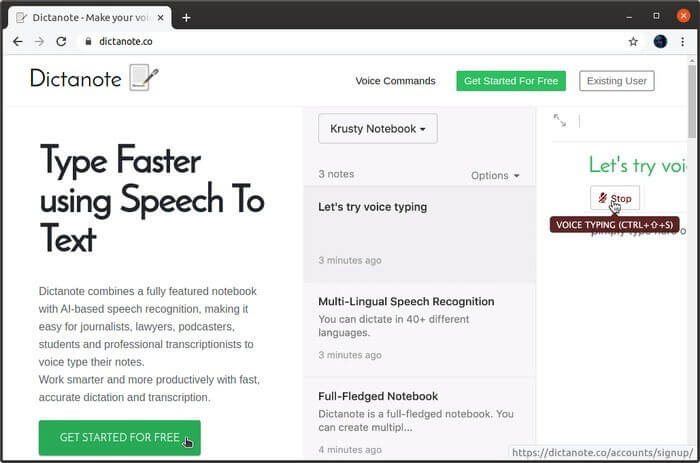This screenshot has height=463, width=700.
Task: Click the large GET STARTED FOR FREE button
Action: 120,438
